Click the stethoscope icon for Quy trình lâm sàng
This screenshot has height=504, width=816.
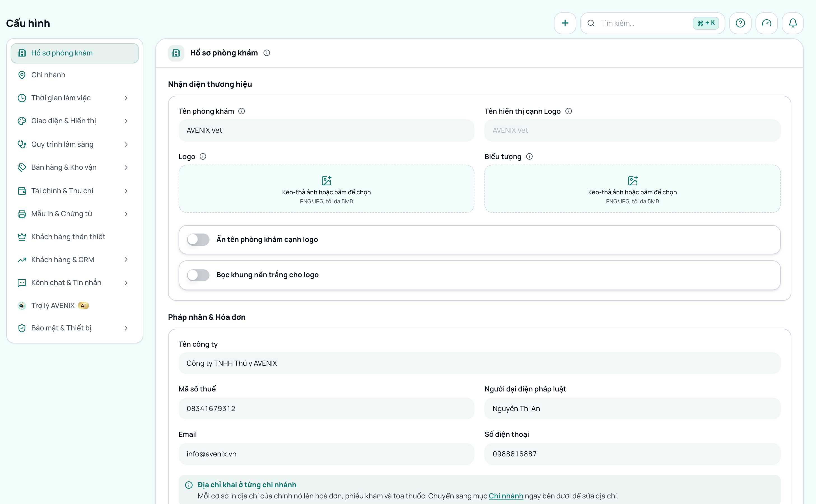point(22,144)
